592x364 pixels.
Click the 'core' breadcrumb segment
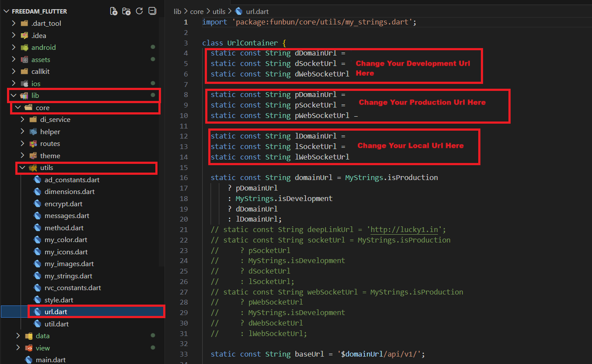click(197, 11)
